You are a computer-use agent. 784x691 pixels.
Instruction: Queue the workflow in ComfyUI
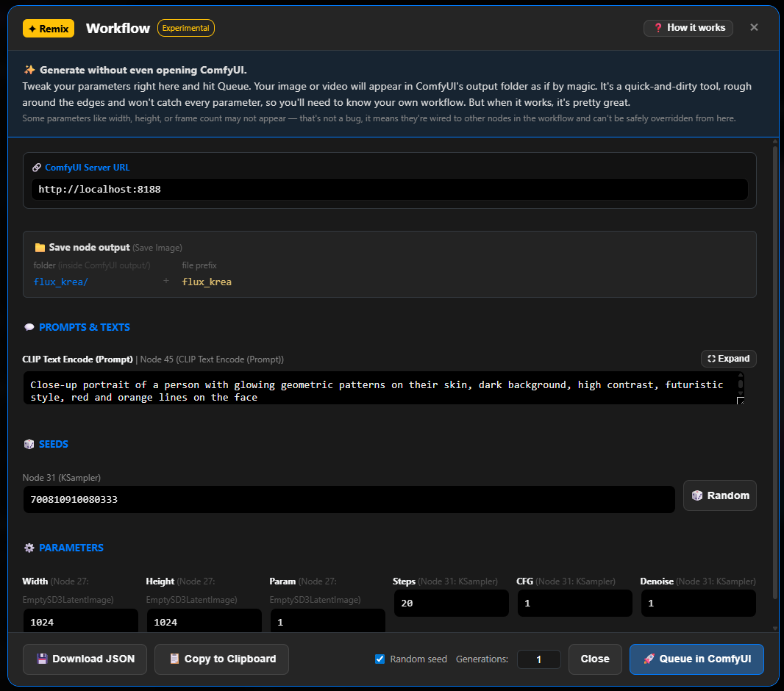[x=696, y=659]
